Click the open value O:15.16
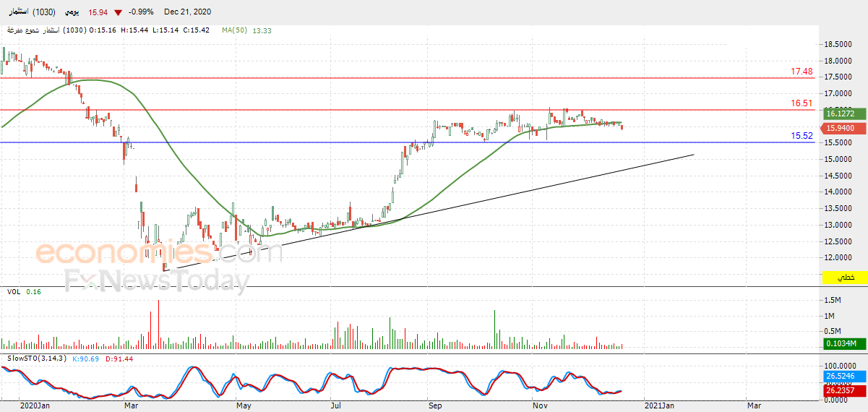This screenshot has height=412, width=868. (104, 30)
